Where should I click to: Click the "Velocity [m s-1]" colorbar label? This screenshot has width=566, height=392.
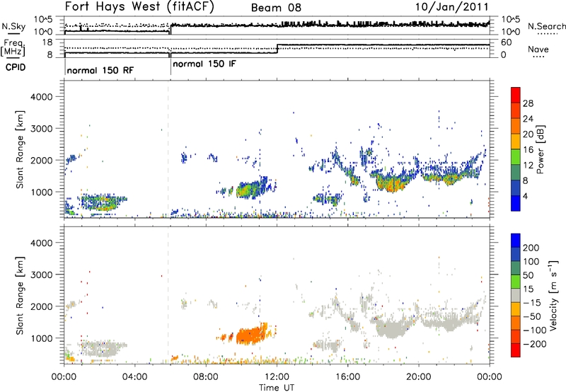tap(554, 295)
